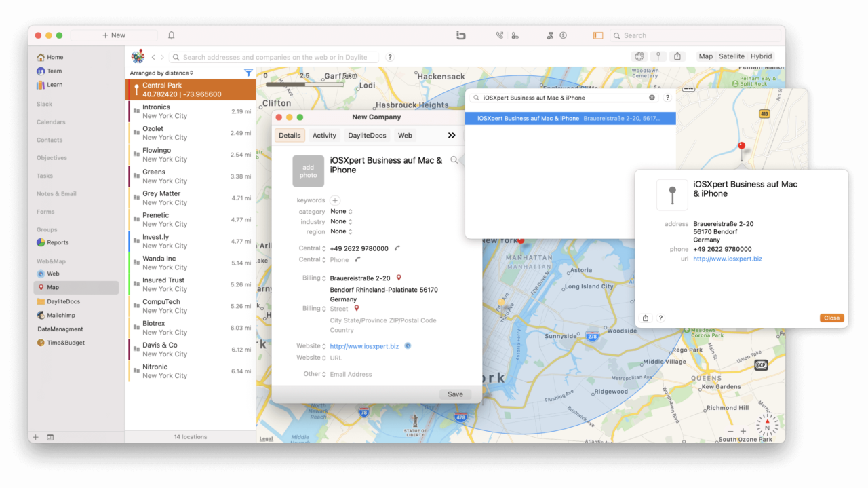Image resolution: width=868 pixels, height=488 pixels.
Task: Click the phone call icon in toolbar
Action: [x=500, y=35]
